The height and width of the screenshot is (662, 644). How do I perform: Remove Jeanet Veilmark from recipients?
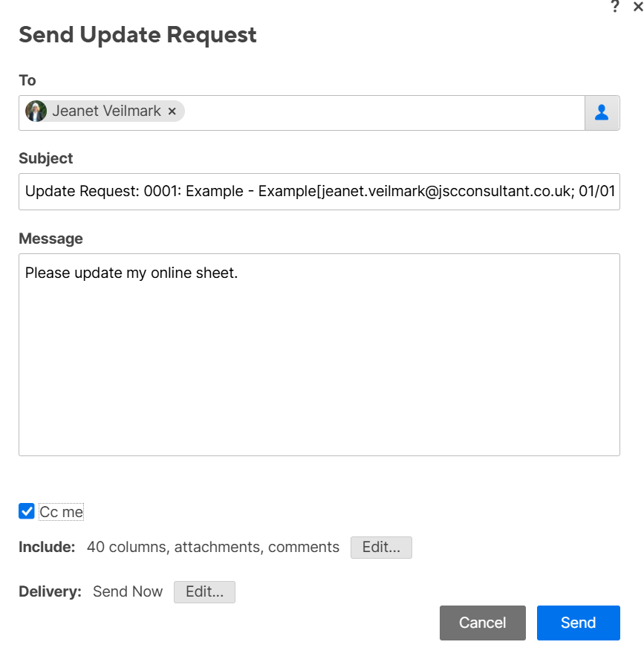tap(172, 111)
